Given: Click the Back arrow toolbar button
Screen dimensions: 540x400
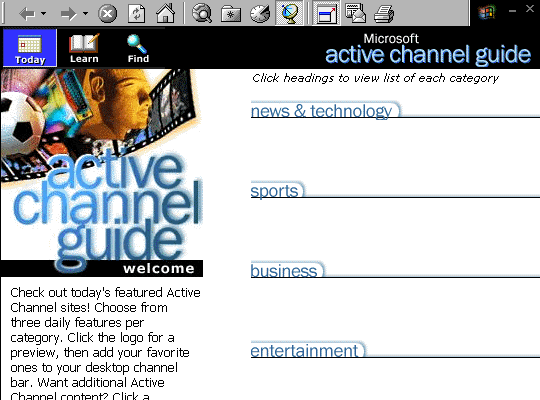Looking at the screenshot, I should click(28, 14).
